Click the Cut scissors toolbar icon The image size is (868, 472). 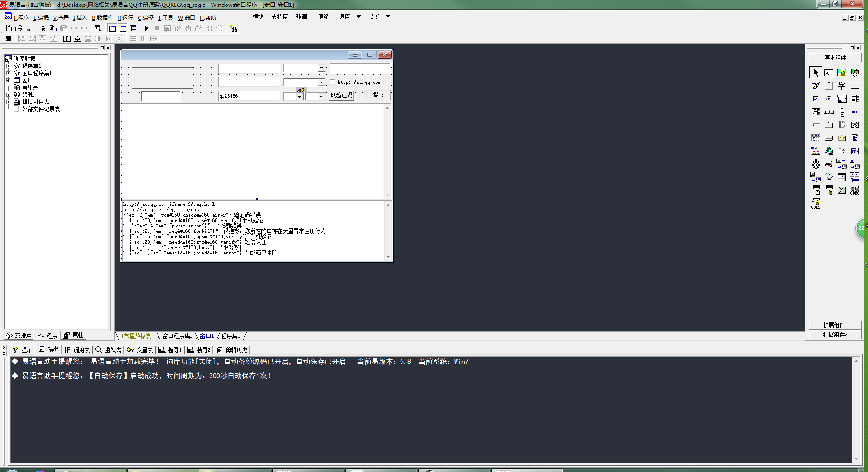(43, 28)
